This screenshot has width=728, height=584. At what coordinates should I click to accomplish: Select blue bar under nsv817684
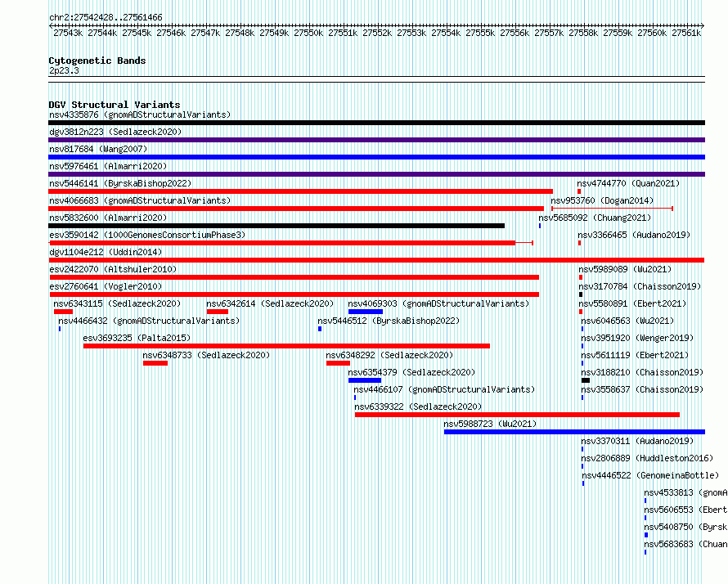click(376, 157)
